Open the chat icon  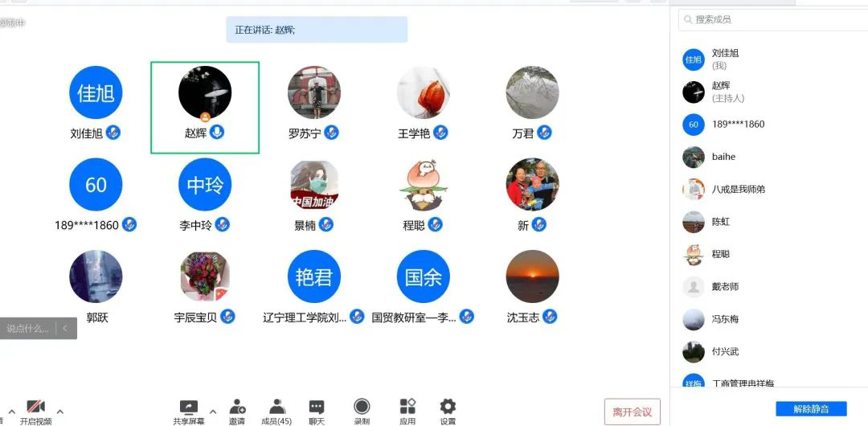(x=317, y=408)
